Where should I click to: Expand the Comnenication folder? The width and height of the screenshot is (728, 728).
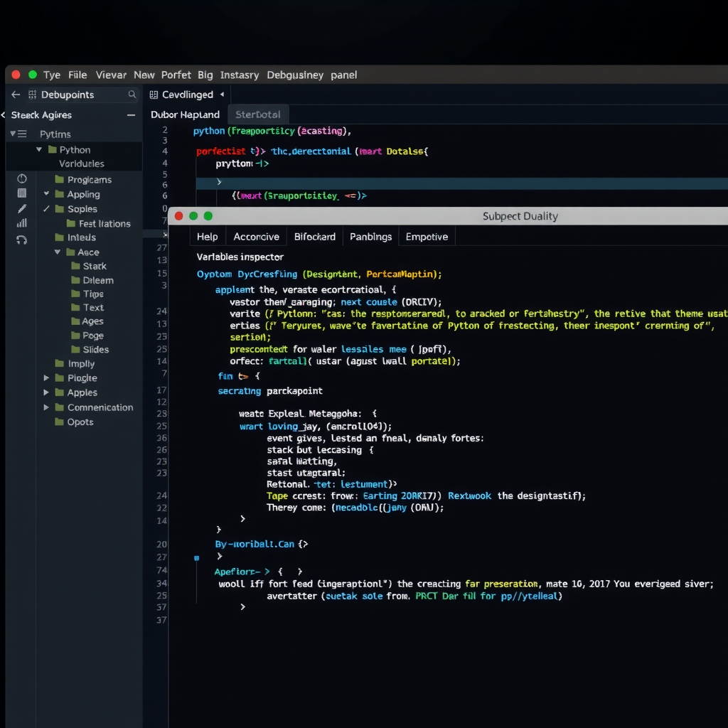click(47, 407)
